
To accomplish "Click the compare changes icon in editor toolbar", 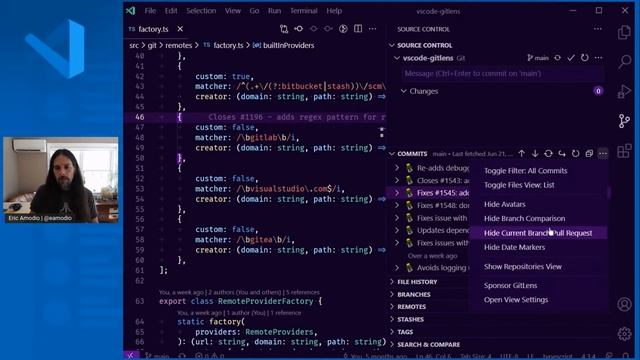I will [284, 29].
